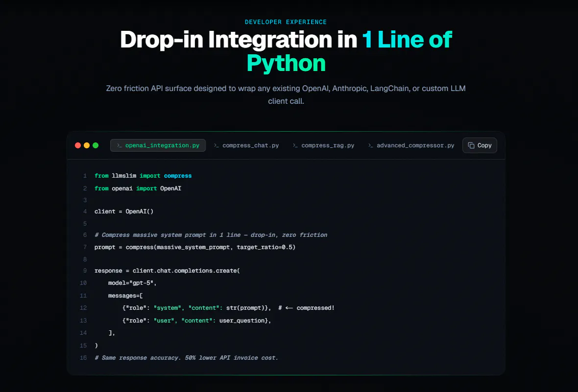Click line number 16 in the gutter
This screenshot has height=392, width=578.
click(x=83, y=358)
